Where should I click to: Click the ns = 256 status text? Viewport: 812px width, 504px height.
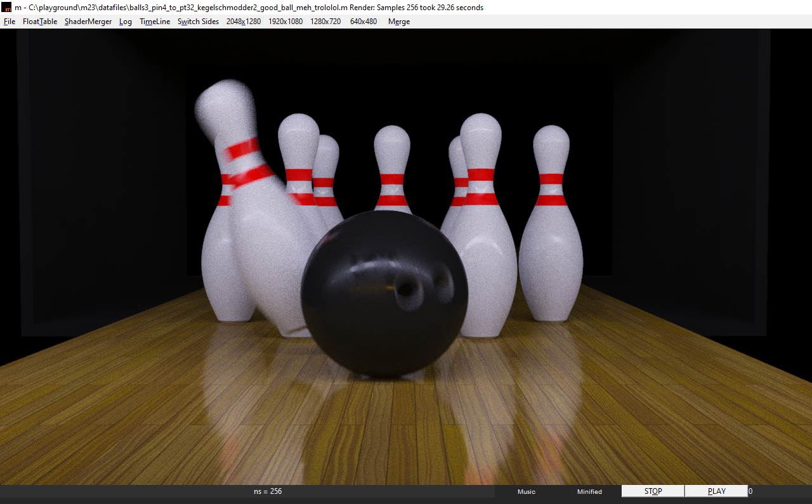(x=268, y=491)
